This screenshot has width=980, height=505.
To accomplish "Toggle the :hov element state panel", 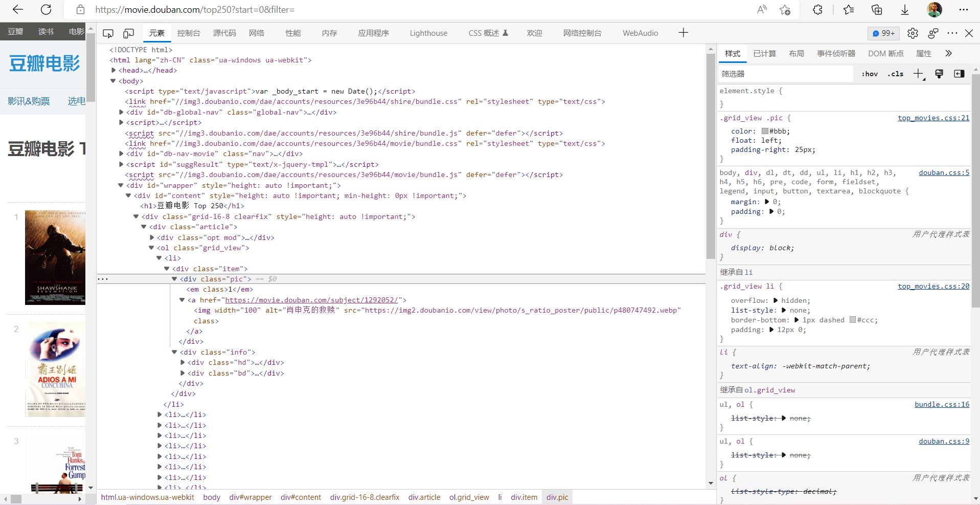I will (x=869, y=74).
